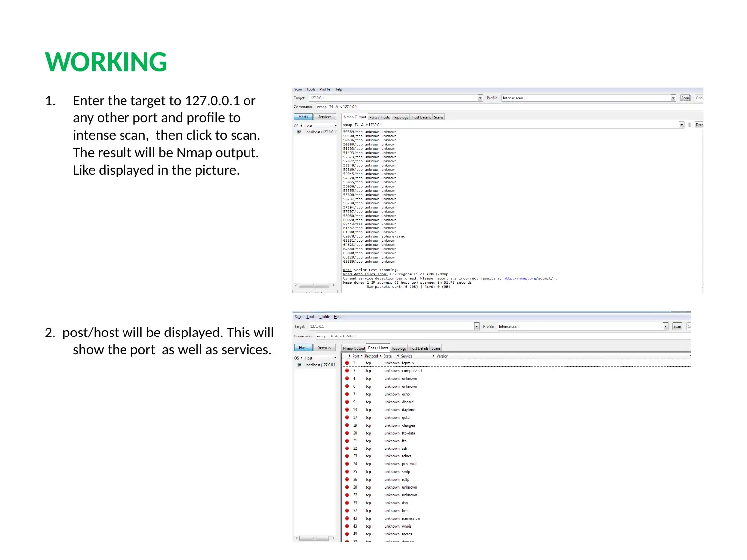
Task: Switch to Host Details tab in upper screenshot
Action: [421, 117]
